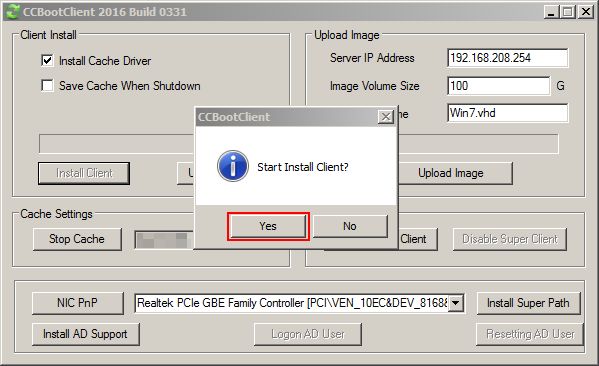Open the Realtek PCIe network adapter dropdown
Viewport: 599px width, 366px height.
click(x=455, y=303)
